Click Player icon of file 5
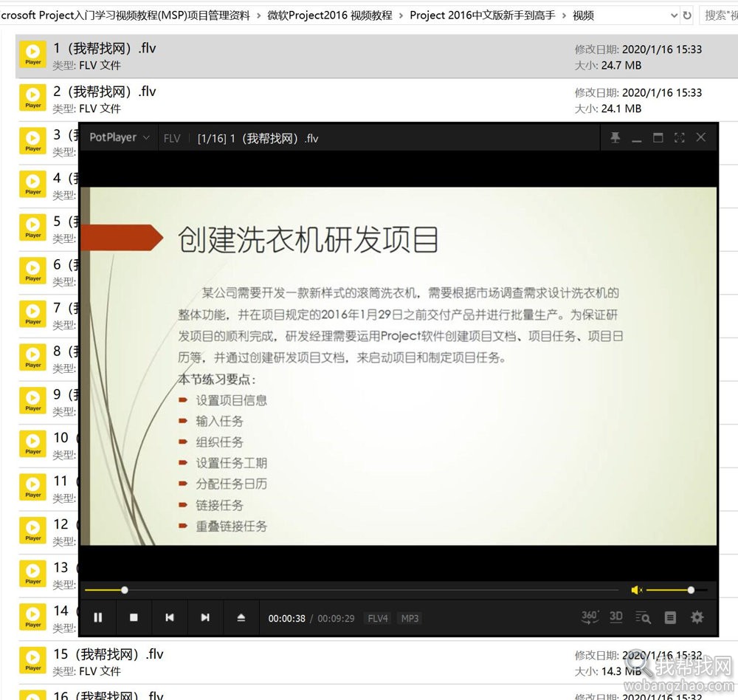Viewport: 738px width, 700px height. (x=33, y=227)
